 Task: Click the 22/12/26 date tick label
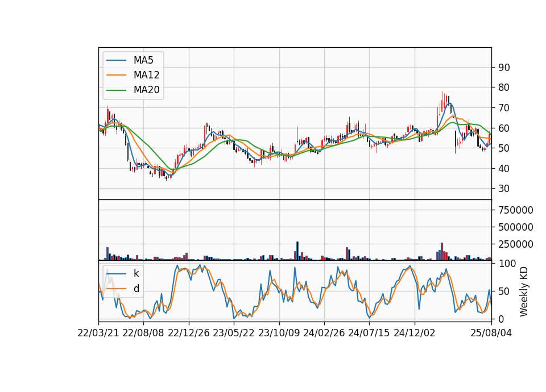[x=189, y=333]
